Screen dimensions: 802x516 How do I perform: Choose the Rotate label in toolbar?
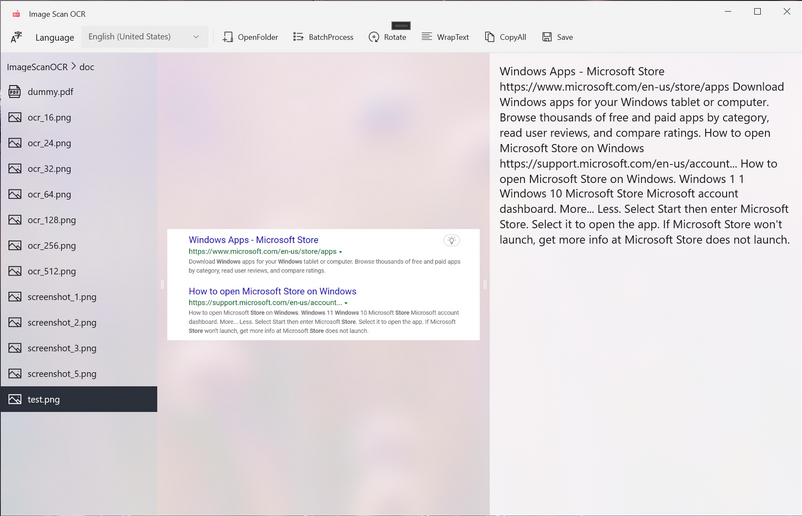pos(395,37)
